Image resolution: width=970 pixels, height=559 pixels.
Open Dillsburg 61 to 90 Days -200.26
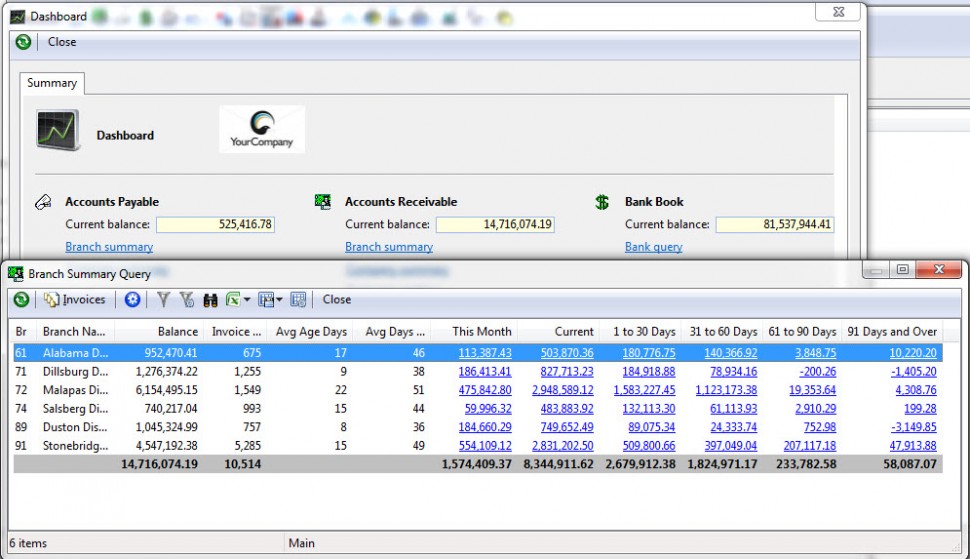817,372
